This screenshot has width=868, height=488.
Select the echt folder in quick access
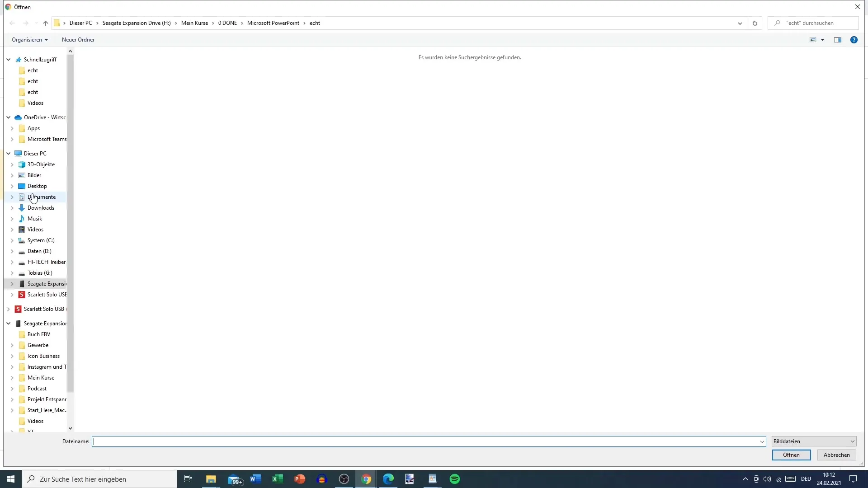tap(33, 70)
